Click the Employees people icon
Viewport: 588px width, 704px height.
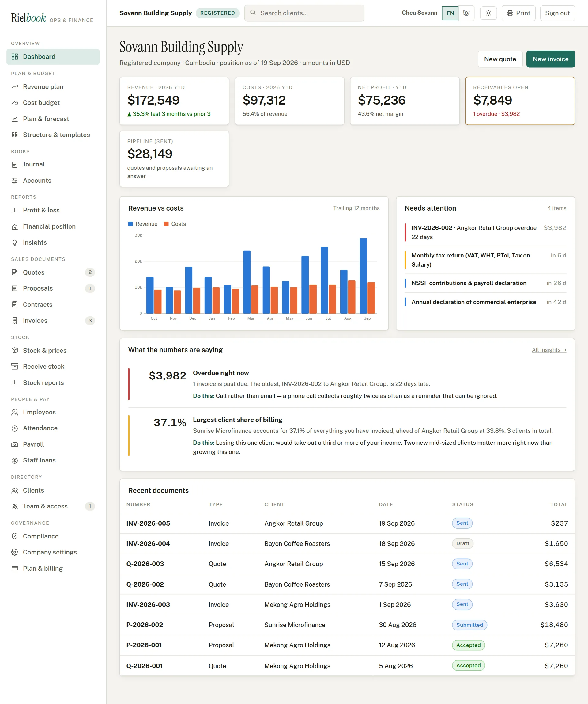coord(14,412)
